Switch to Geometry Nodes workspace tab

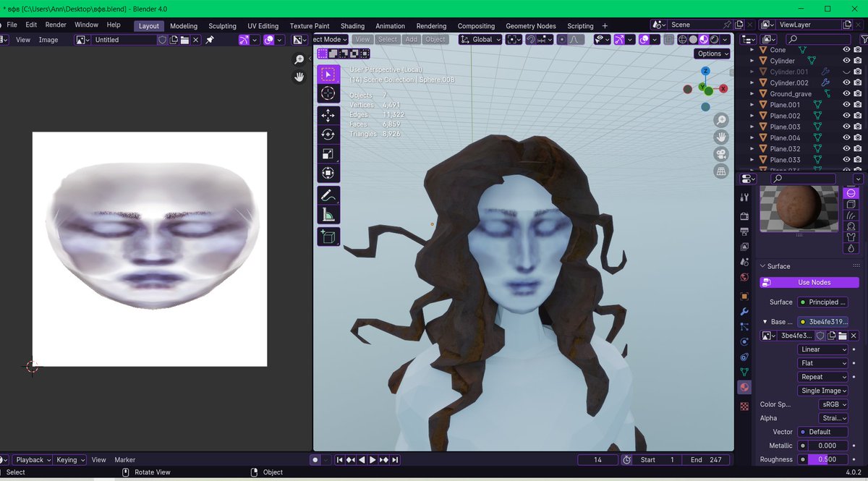[532, 26]
